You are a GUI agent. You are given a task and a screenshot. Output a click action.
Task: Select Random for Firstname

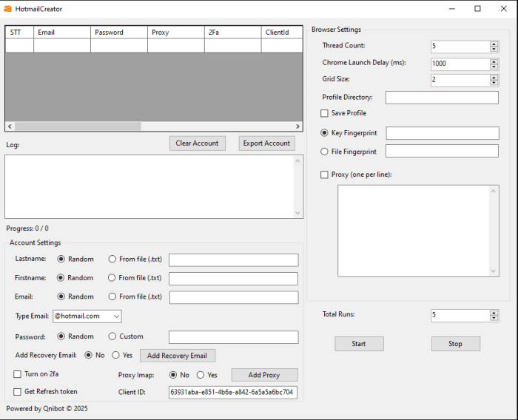click(61, 278)
